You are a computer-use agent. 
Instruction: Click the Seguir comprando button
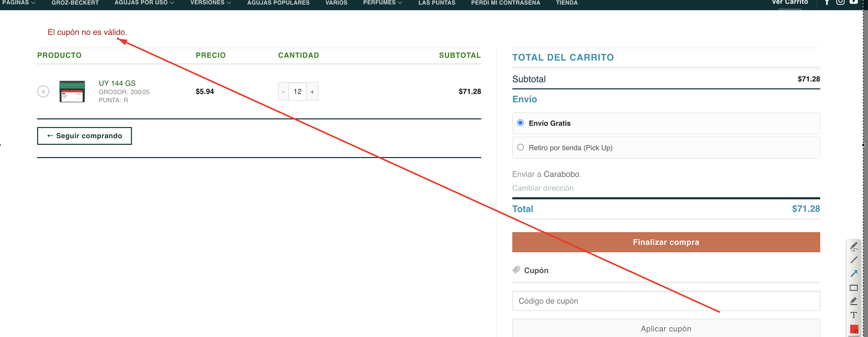tap(84, 136)
